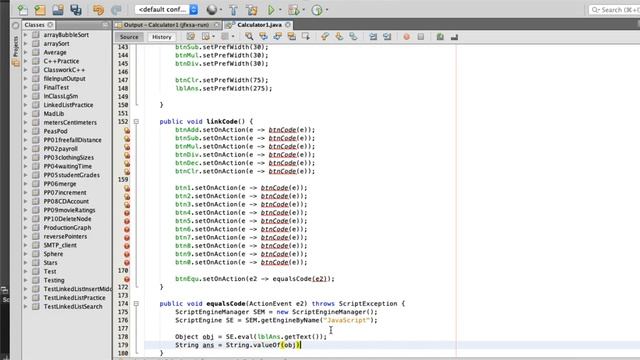Click line number 176 in gutter

[x=123, y=320]
